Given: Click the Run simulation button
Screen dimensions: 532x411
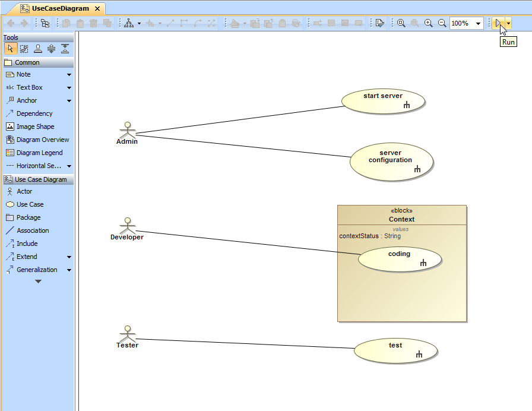Looking at the screenshot, I should [x=499, y=23].
